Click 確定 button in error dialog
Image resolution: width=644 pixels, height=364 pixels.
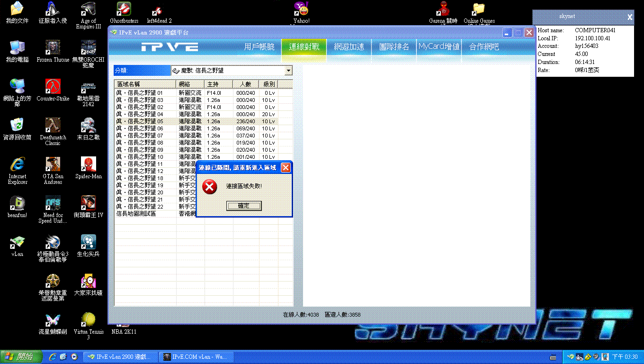[x=244, y=206]
